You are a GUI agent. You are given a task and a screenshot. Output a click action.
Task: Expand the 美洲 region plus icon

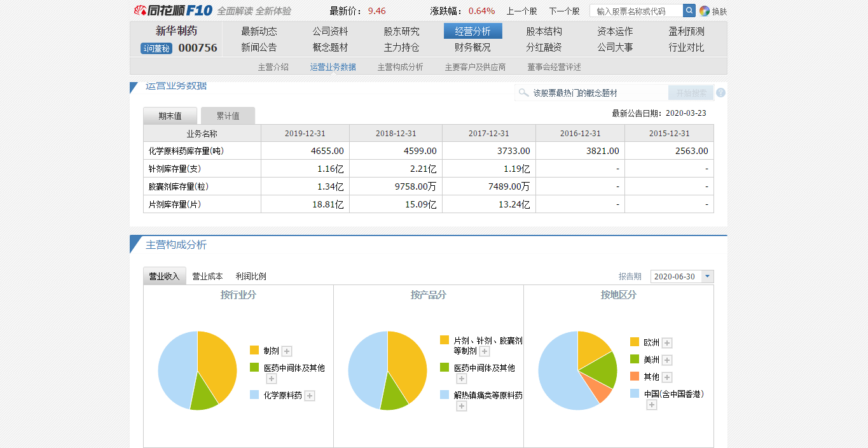[667, 360]
